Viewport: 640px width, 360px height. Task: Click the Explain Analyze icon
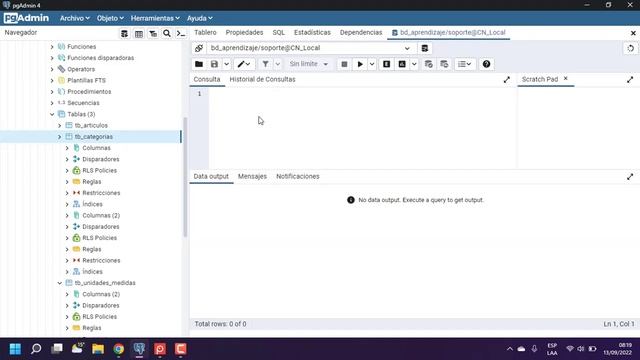coord(402,64)
